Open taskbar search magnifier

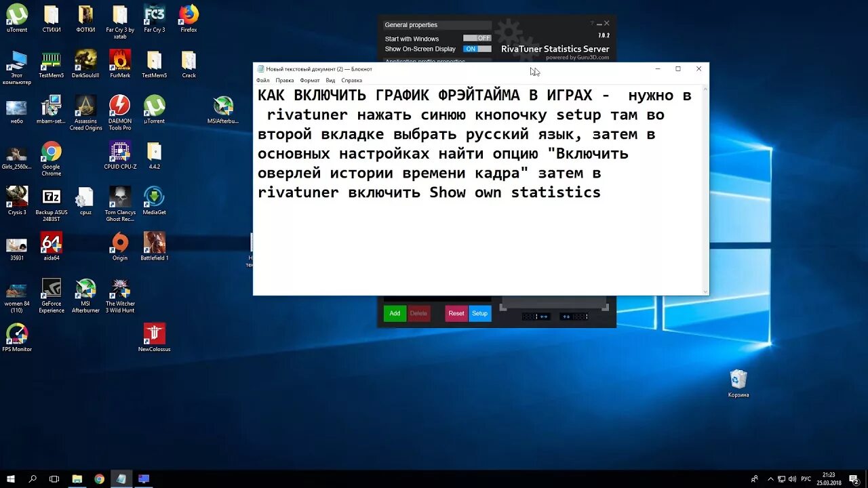pyautogui.click(x=33, y=479)
